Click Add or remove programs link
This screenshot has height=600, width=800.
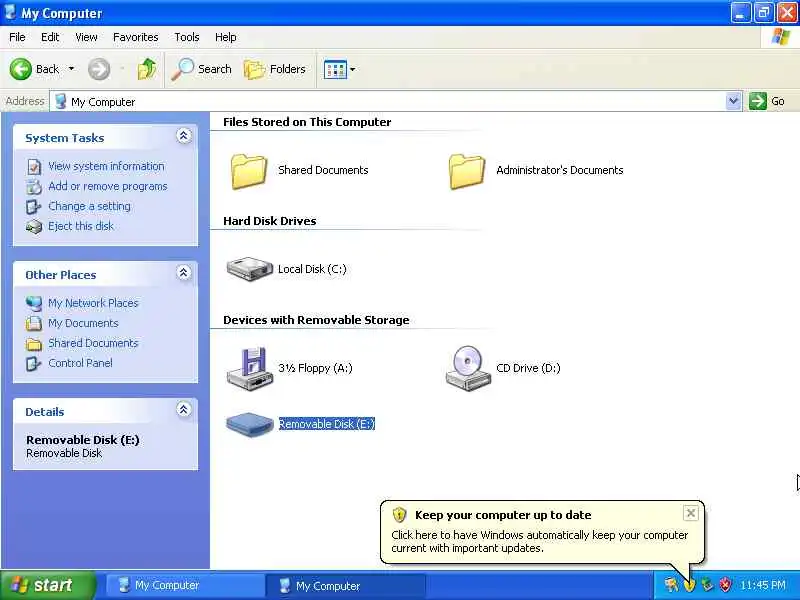click(x=108, y=186)
